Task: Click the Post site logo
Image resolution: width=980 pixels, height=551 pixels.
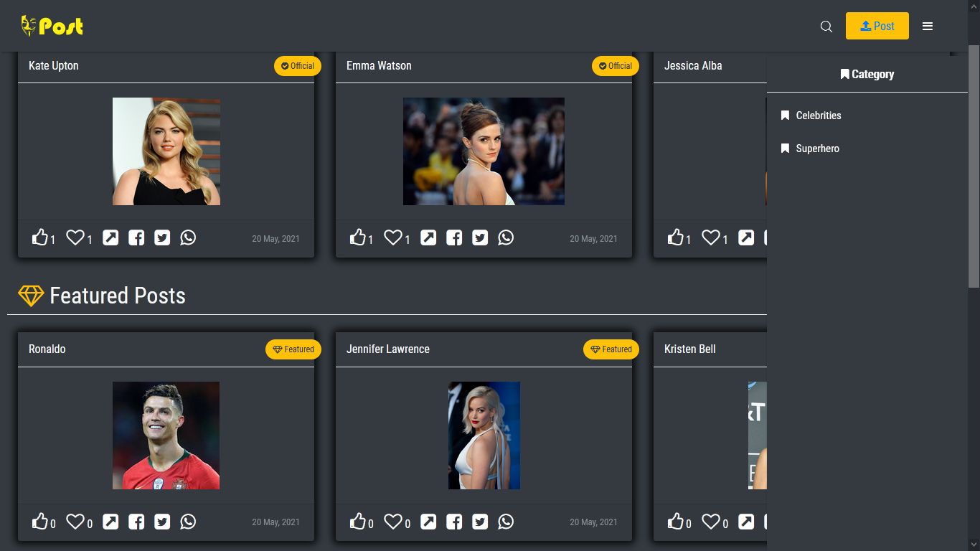Action: 51,26
